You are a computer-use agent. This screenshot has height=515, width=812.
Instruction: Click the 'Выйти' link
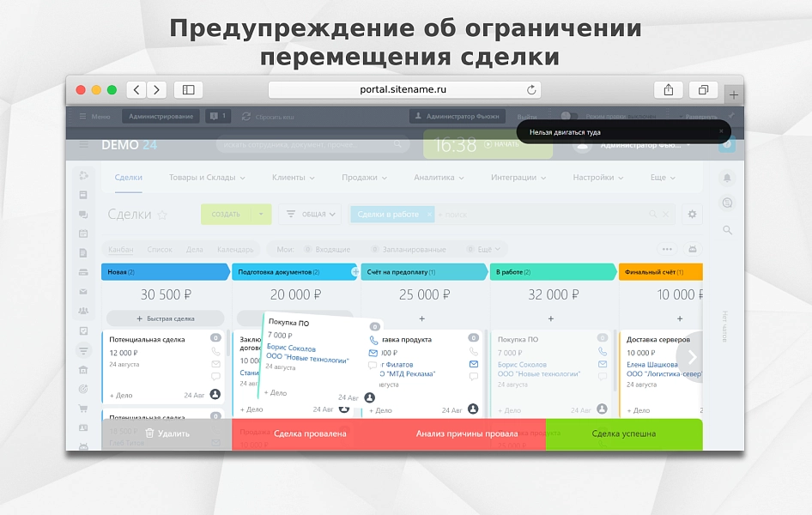(x=527, y=117)
